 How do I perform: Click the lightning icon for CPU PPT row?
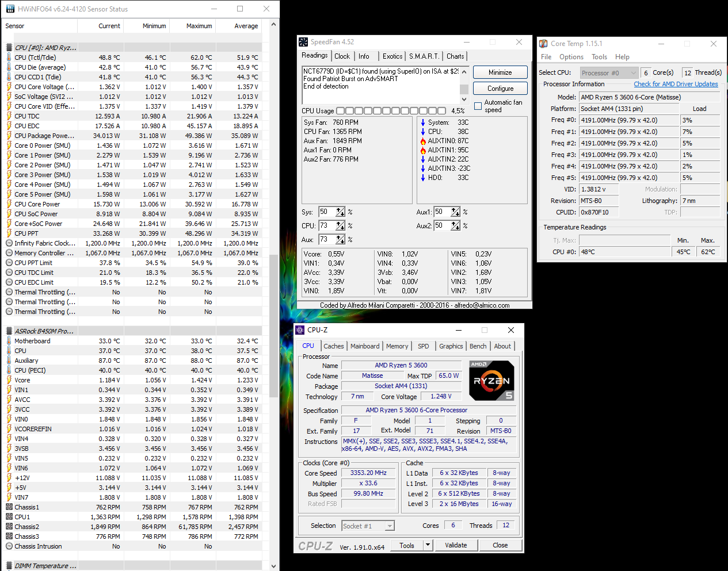(9, 233)
